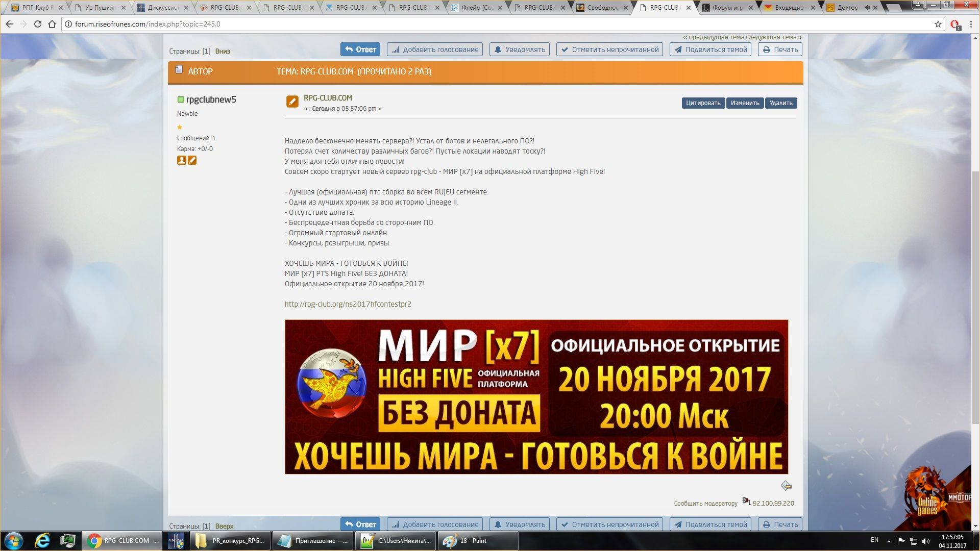Jump up via the Вверх link

tap(224, 526)
